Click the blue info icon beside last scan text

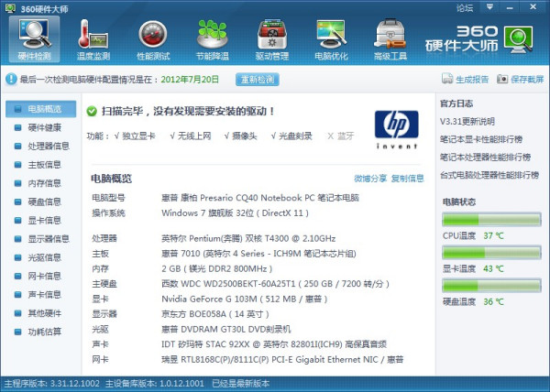coord(11,79)
